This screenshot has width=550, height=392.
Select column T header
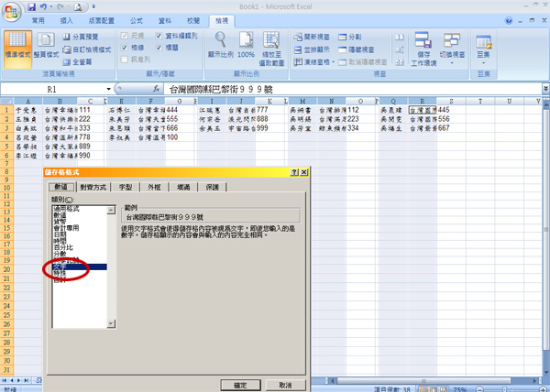pyautogui.click(x=480, y=102)
